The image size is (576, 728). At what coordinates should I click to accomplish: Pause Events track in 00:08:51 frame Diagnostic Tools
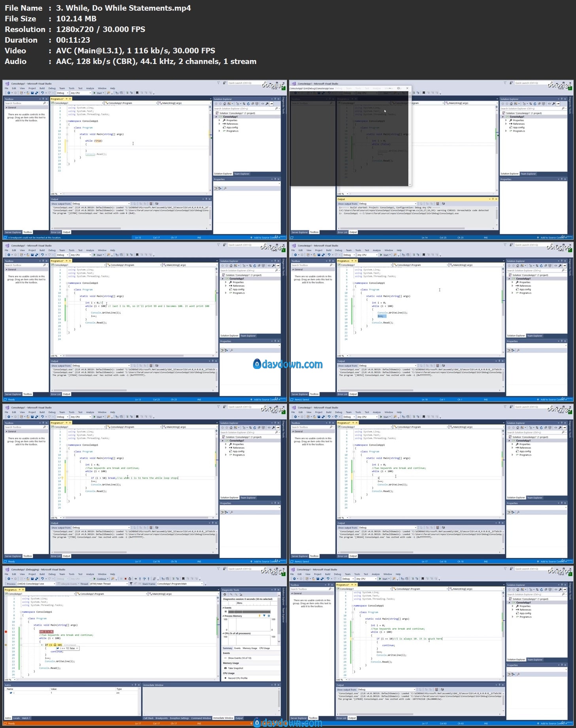(226, 612)
